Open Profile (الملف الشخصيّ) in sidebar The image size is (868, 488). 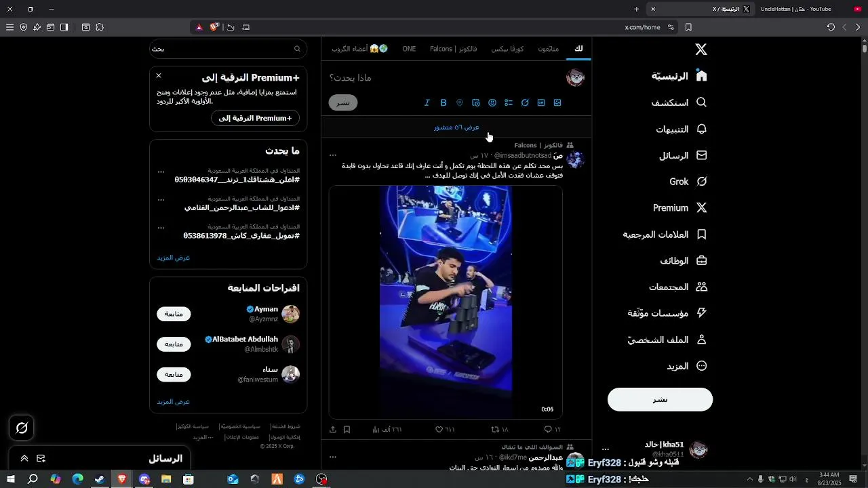click(667, 340)
